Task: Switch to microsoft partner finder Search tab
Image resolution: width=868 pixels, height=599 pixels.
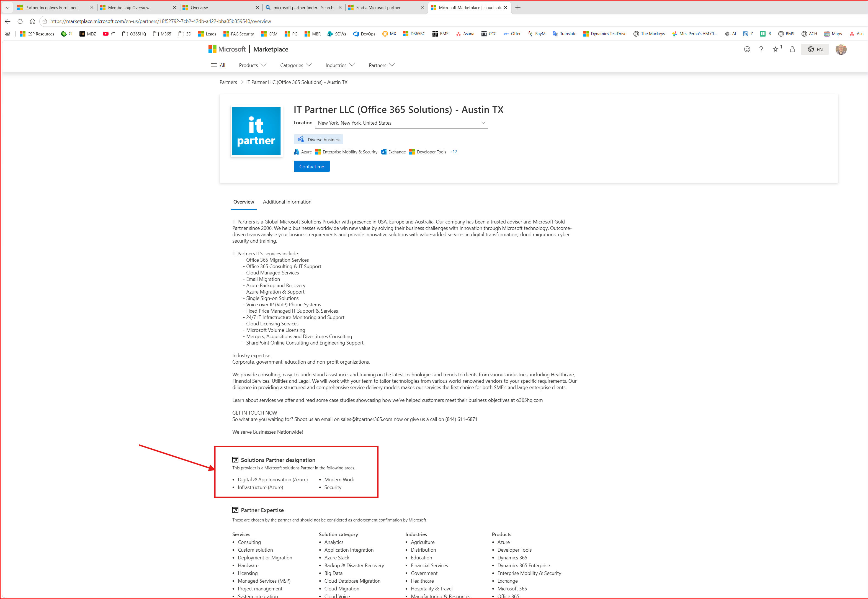Action: coord(304,7)
